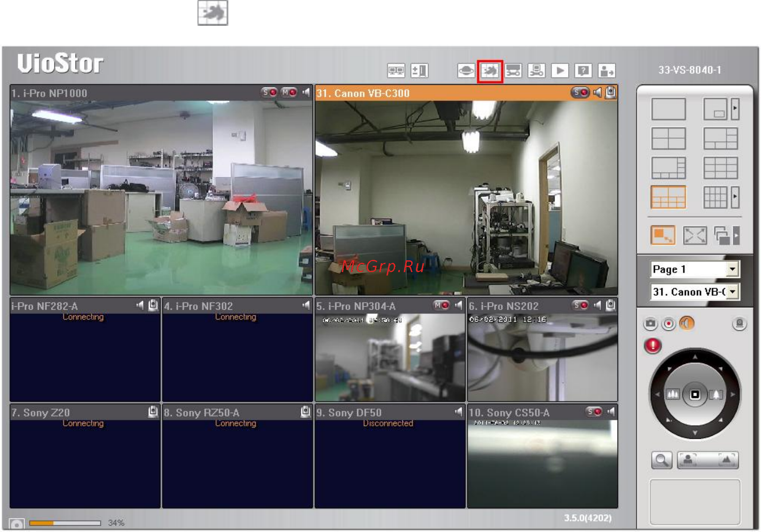This screenshot has width=761, height=532.
Task: Select 8-channel display layout
Action: (669, 168)
